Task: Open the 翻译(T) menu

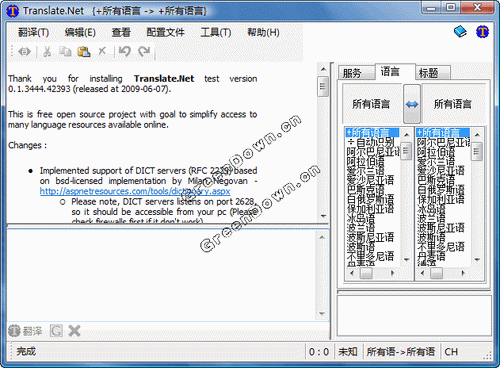Action: [x=33, y=32]
